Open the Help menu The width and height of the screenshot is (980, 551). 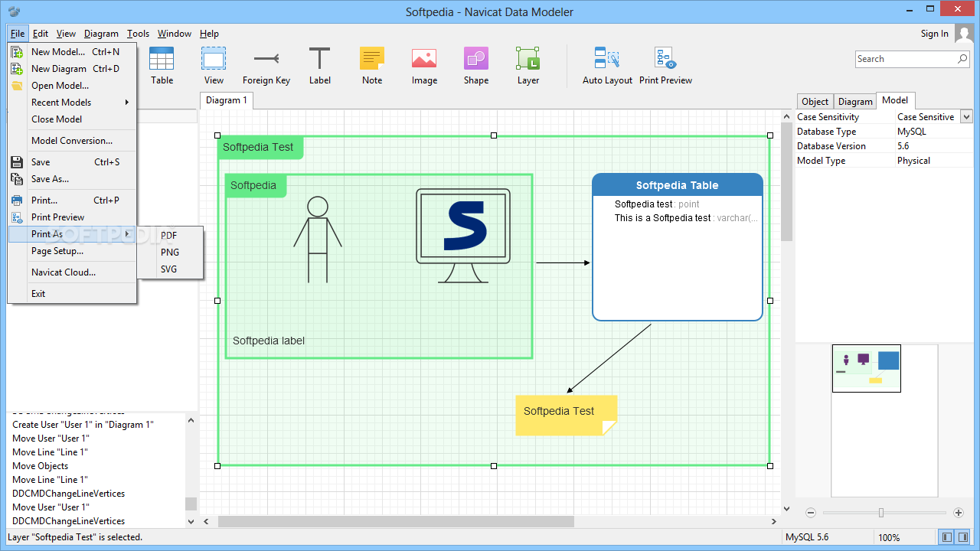[209, 34]
